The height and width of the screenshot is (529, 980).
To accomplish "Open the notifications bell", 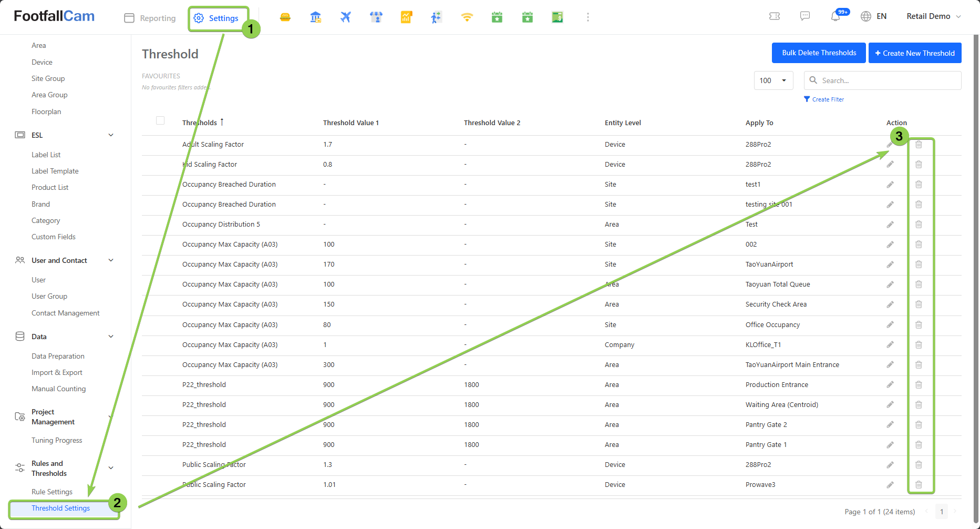I will [x=835, y=16].
